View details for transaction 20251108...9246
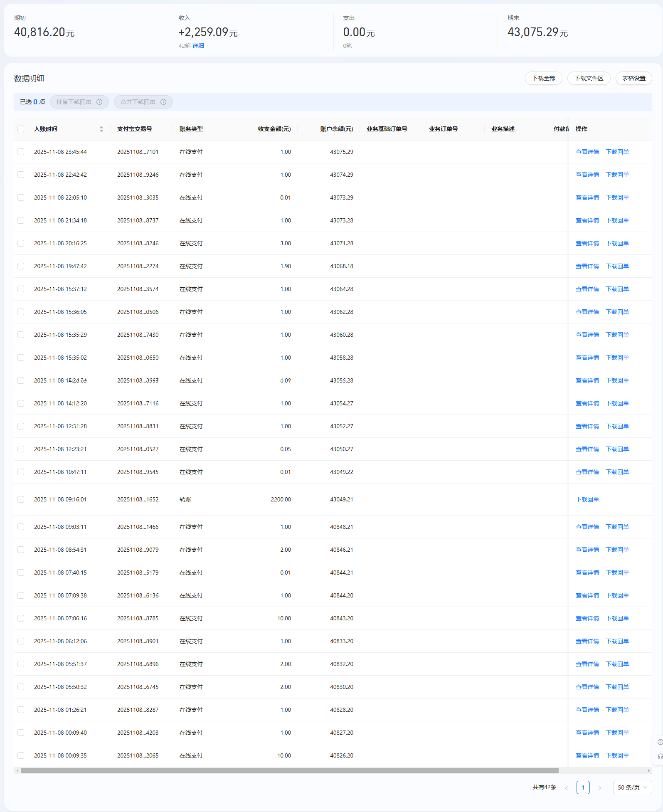This screenshot has height=812, width=663. [x=587, y=175]
